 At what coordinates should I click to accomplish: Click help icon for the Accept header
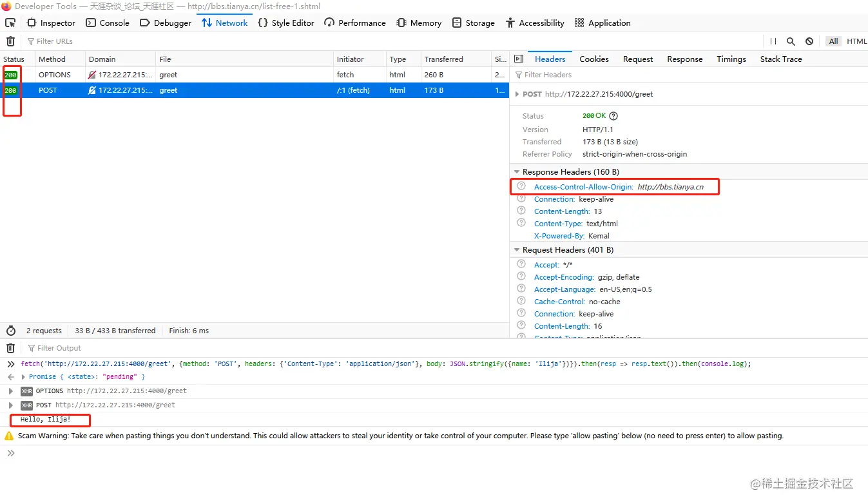521,264
